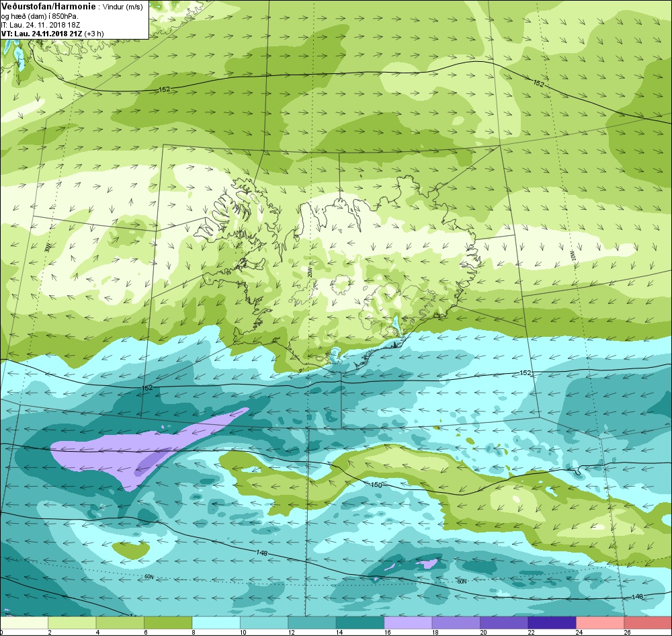Click the legend value 4
Image resolution: width=672 pixels, height=636 pixels.
(97, 633)
